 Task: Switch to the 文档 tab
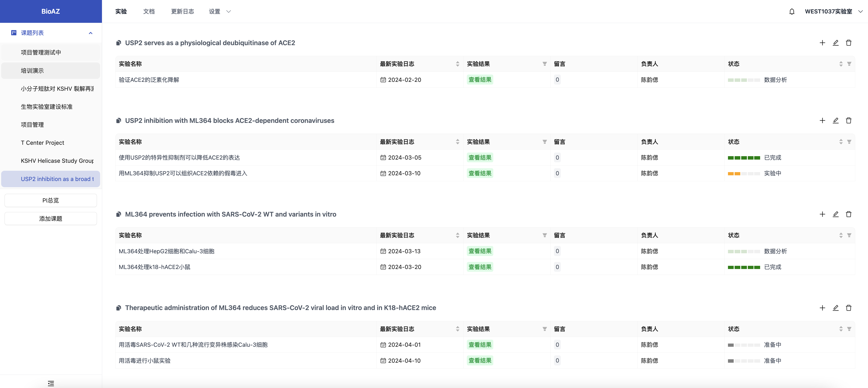click(149, 11)
